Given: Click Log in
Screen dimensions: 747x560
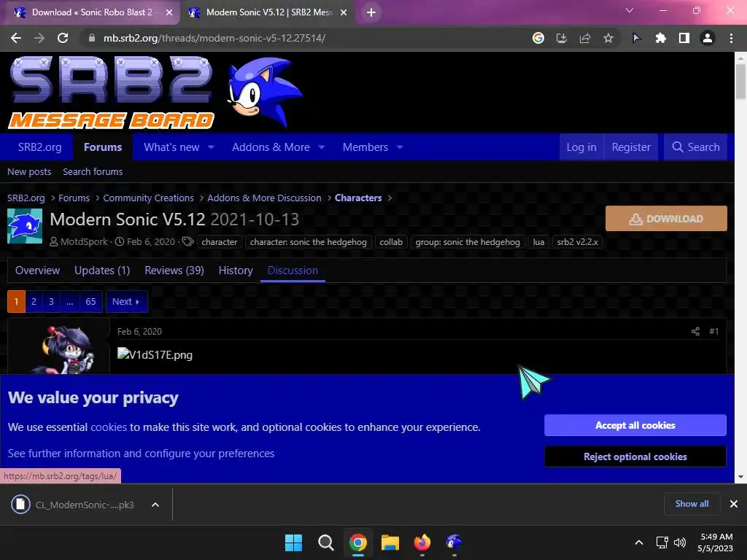Looking at the screenshot, I should coord(581,147).
